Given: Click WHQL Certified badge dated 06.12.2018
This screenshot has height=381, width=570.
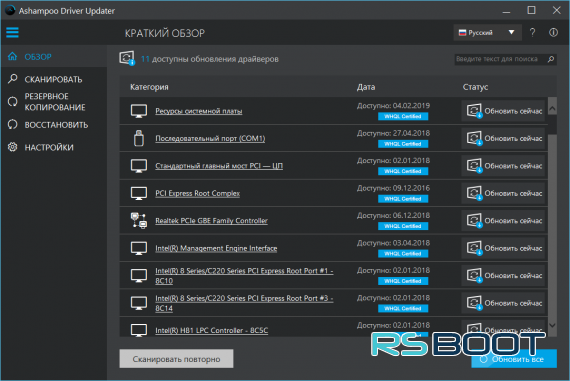Looking at the screenshot, I should tap(403, 226).
